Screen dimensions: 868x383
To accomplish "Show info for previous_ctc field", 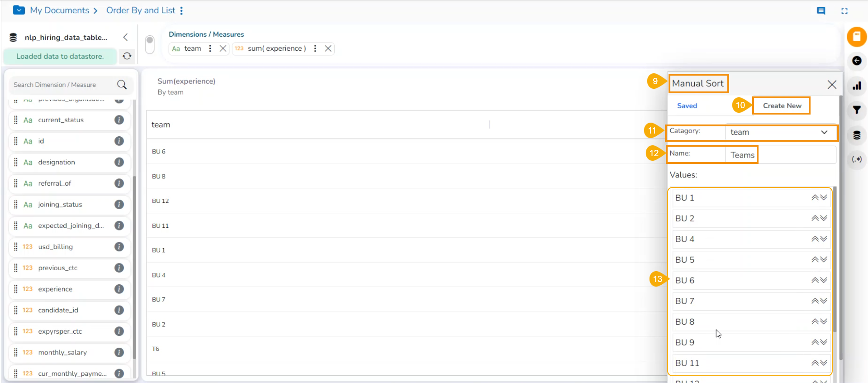I will click(x=119, y=268).
